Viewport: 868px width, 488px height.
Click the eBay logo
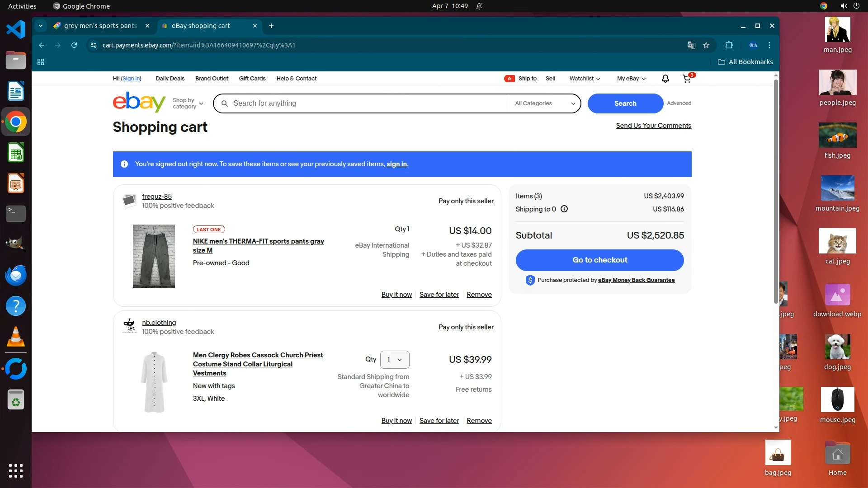[139, 102]
